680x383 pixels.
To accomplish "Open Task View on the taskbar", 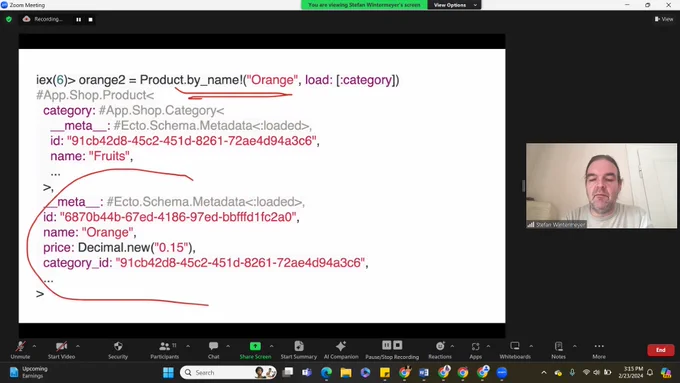I will tap(288, 373).
